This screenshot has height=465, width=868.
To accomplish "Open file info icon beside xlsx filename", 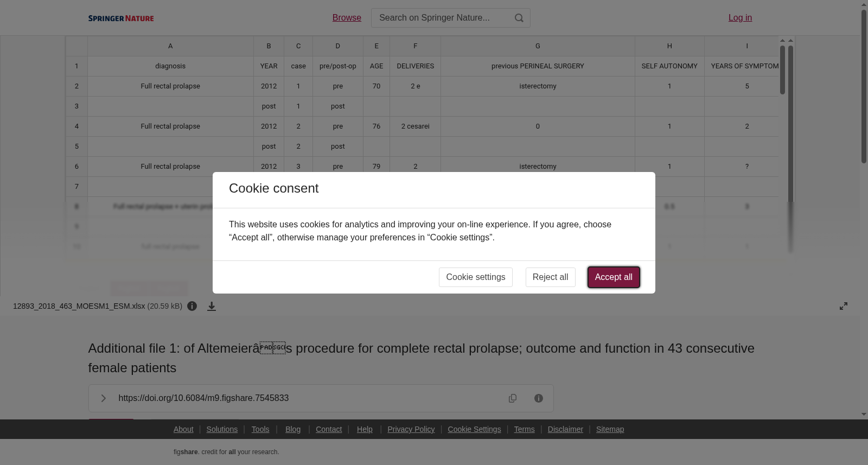I will tap(192, 306).
